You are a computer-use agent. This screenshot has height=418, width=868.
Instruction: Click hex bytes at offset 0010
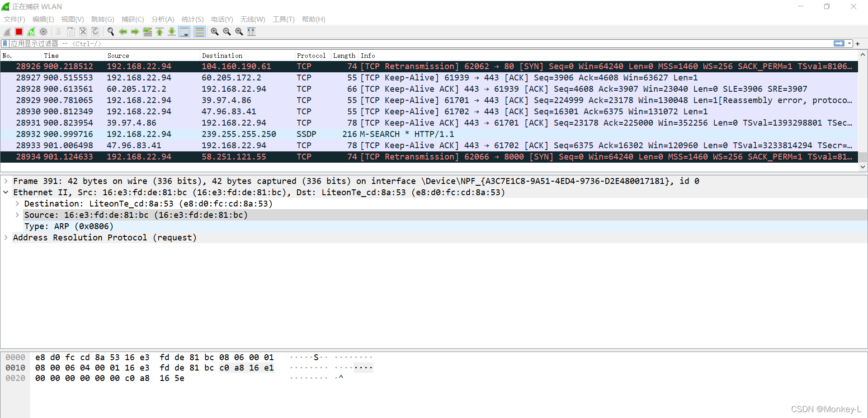coord(154,368)
